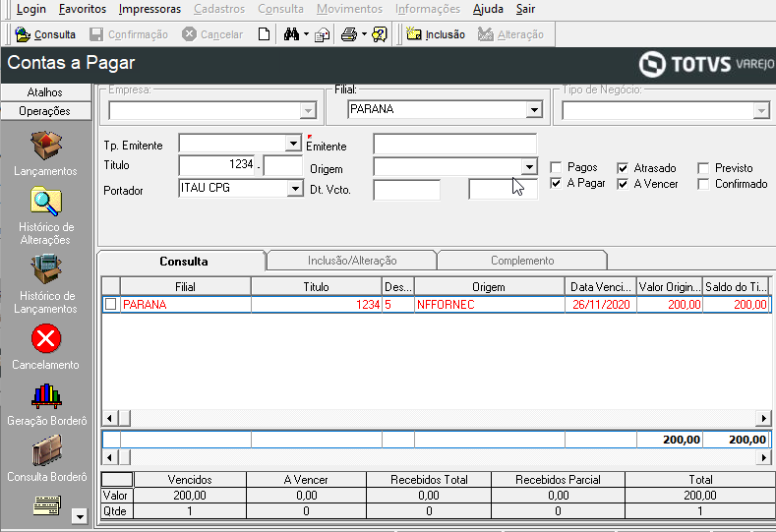Enable the Previsto checkbox
776x532 pixels.
(x=703, y=168)
